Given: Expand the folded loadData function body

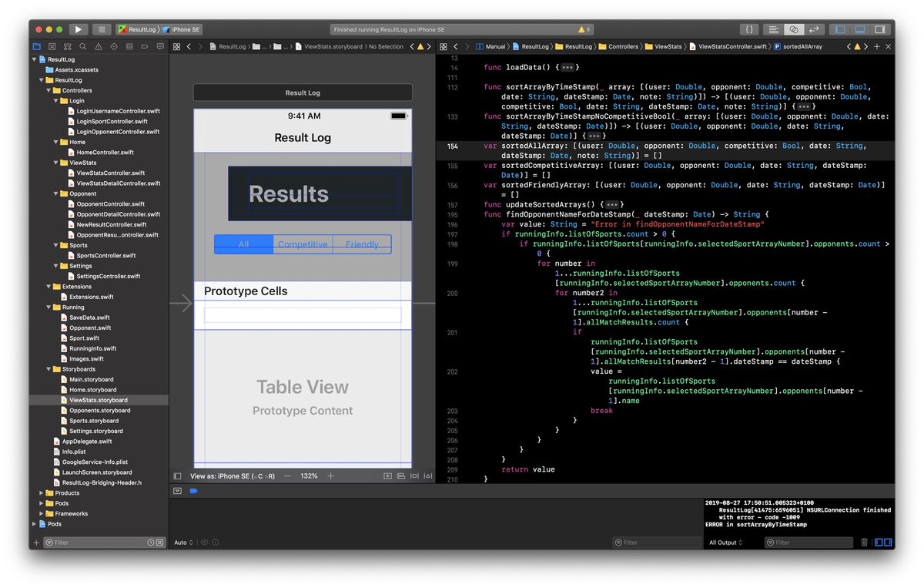Looking at the screenshot, I should coord(567,68).
